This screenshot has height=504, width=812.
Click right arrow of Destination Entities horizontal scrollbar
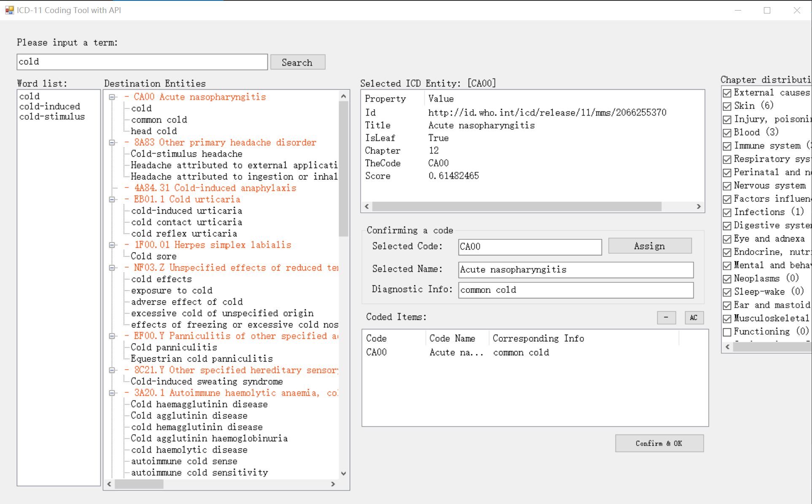click(333, 484)
